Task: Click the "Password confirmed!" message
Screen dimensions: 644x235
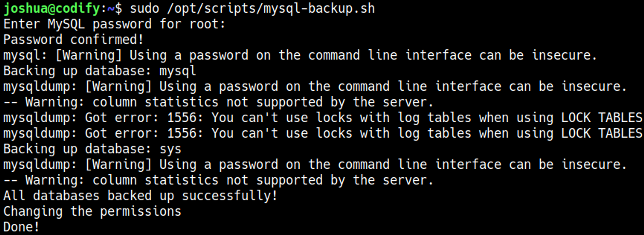Action: 73,40
